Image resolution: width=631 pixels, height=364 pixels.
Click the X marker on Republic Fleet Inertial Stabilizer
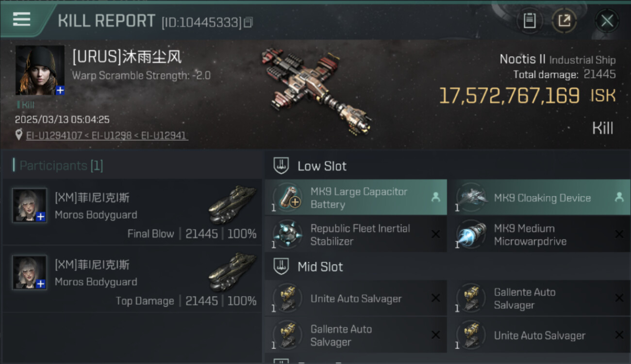click(x=435, y=234)
